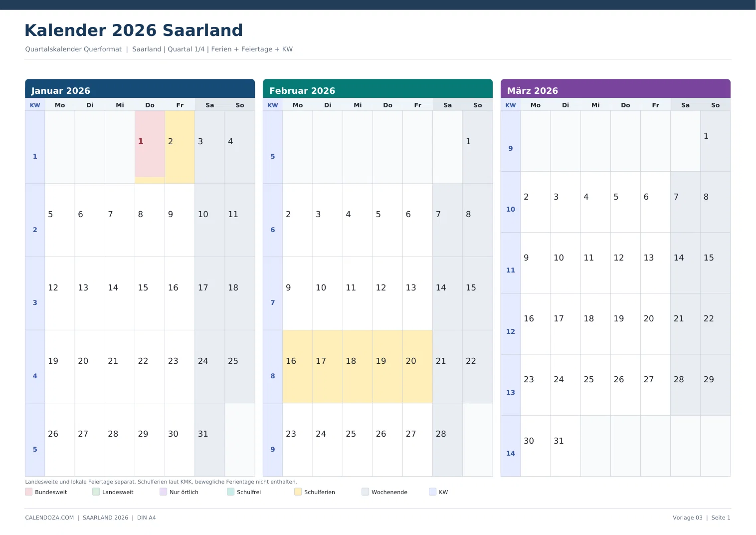
Task: Select the Januar 2026 month header
Action: 140,89
